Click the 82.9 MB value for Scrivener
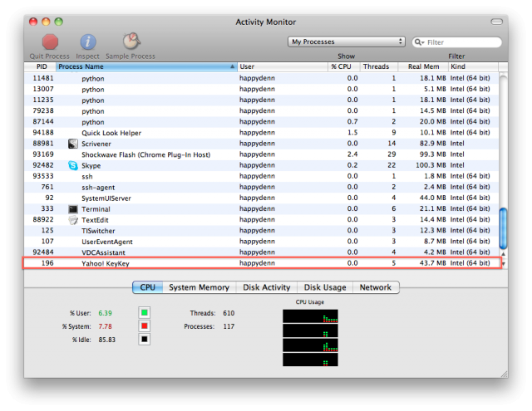532x411 pixels. (x=432, y=144)
